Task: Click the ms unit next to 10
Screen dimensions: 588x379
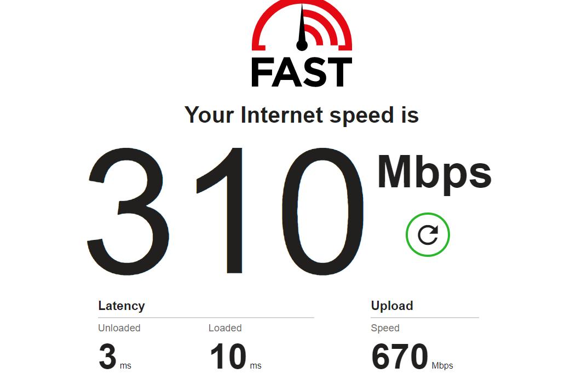Action: click(256, 365)
